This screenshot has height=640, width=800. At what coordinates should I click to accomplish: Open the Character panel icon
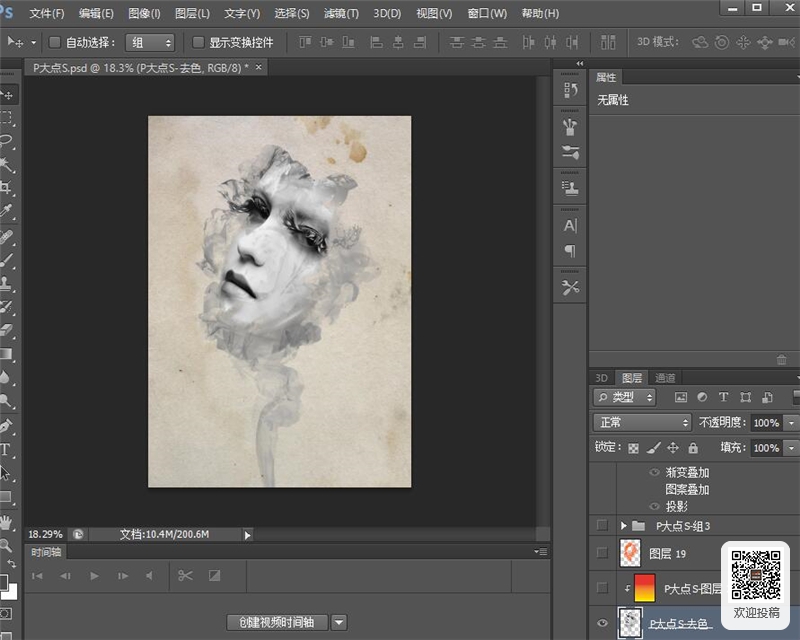click(570, 226)
